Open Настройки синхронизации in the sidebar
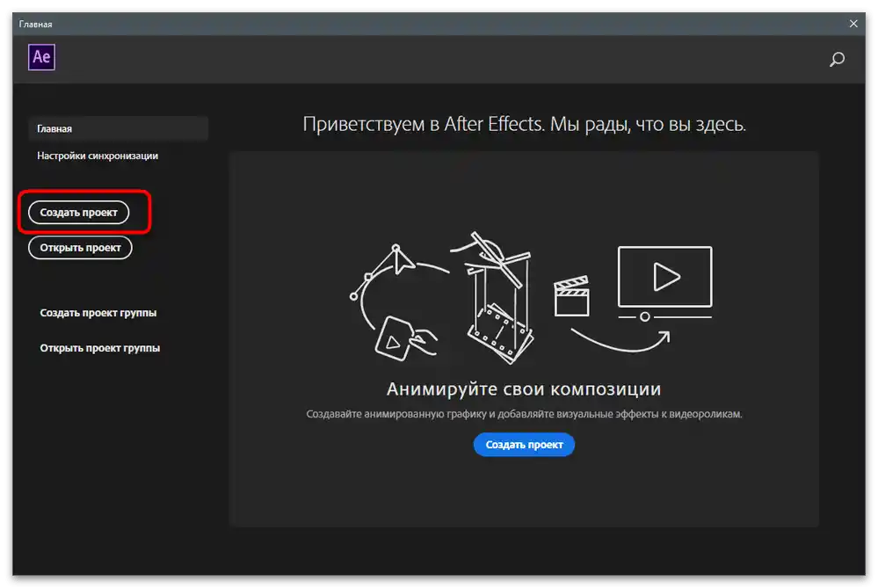 98,156
